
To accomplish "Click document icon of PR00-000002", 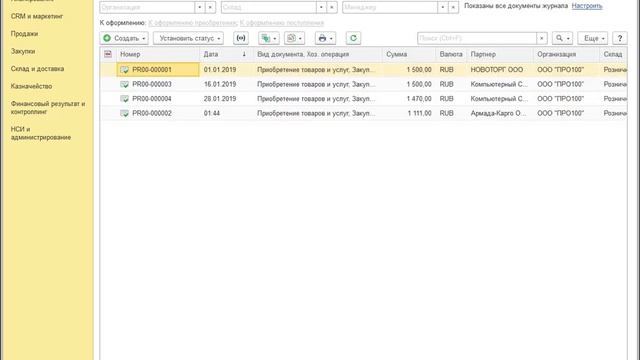I will click(x=124, y=113).
